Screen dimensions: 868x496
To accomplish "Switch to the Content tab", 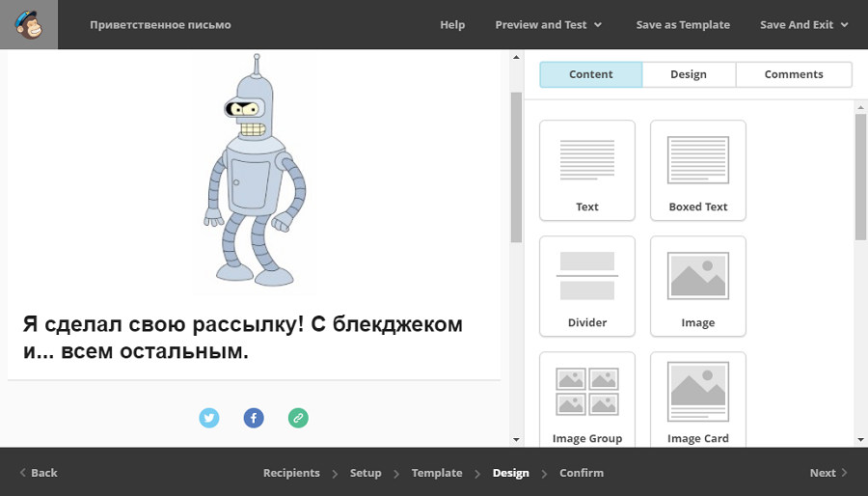I will [590, 74].
